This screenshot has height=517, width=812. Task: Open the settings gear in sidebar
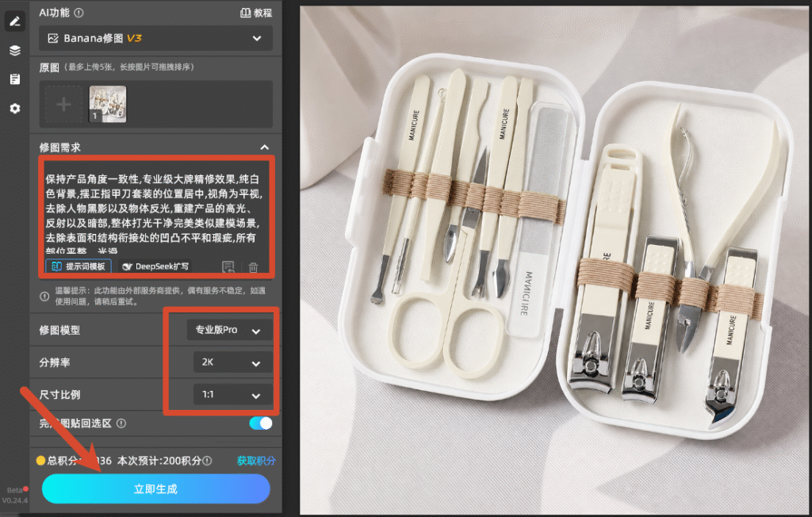14,109
